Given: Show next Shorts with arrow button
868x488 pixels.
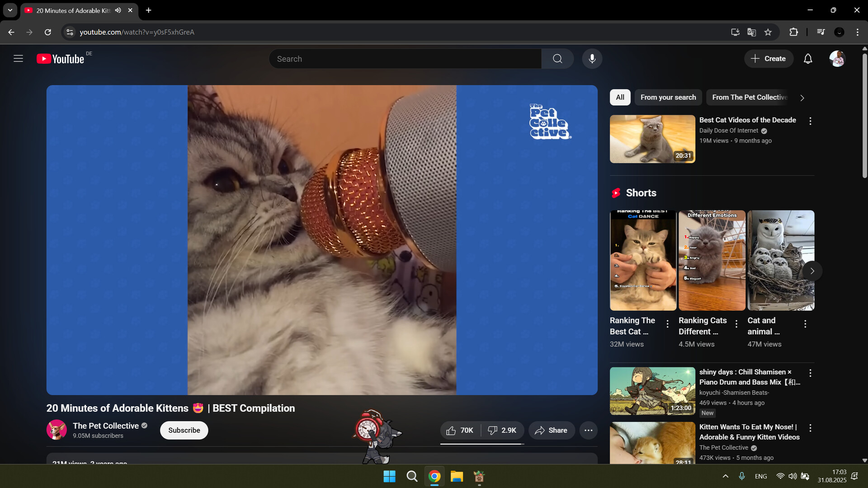Looking at the screenshot, I should (x=812, y=271).
